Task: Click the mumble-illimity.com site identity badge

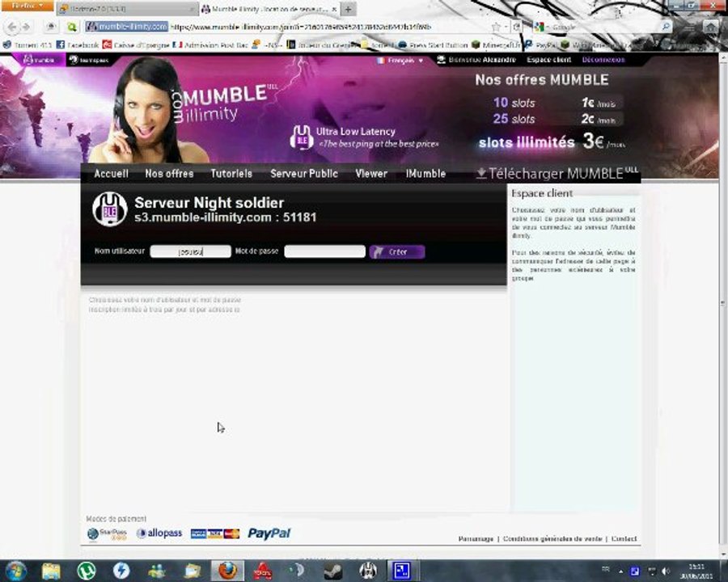Action: [127, 27]
